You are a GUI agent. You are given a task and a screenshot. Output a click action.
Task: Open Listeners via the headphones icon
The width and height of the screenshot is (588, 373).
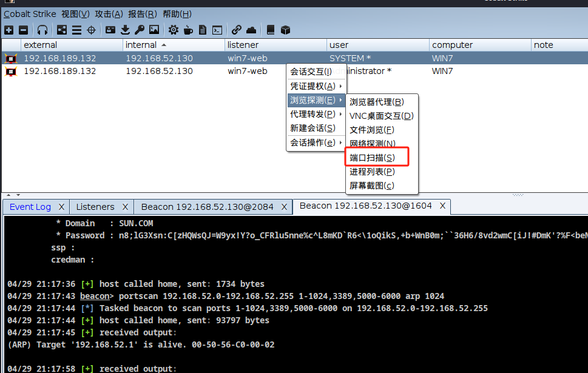[42, 30]
